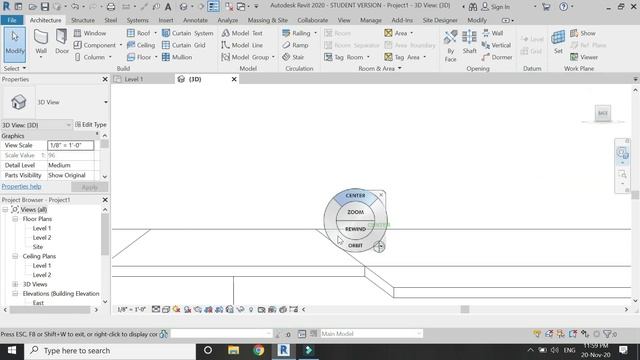Click the Windows Start button

[12, 351]
